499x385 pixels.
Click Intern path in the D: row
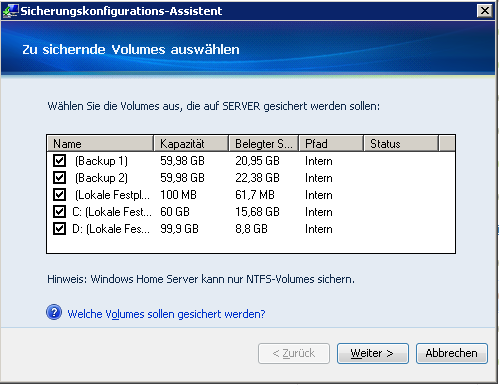click(319, 229)
